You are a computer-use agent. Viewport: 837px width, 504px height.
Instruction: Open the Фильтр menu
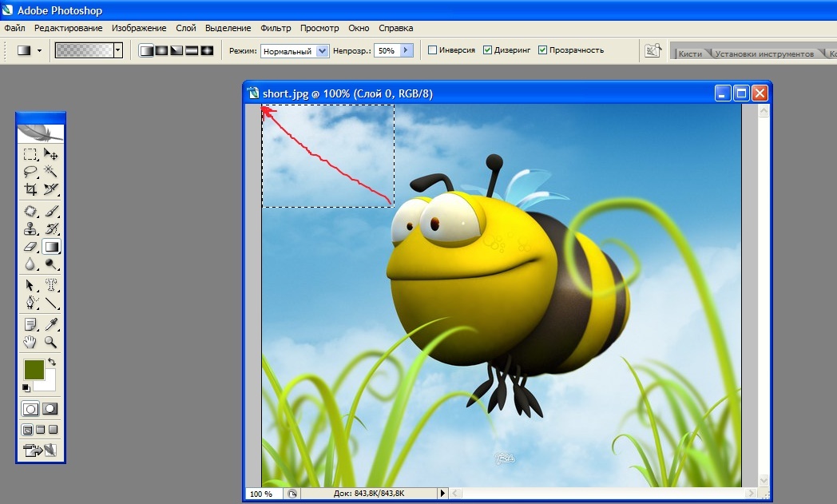coord(276,28)
